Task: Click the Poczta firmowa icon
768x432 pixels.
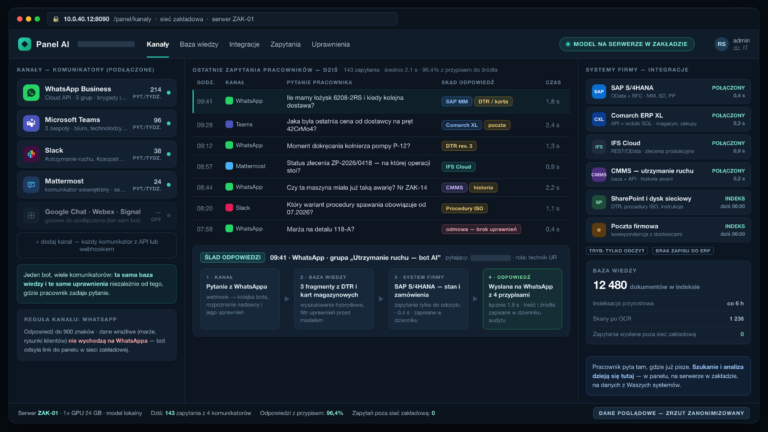Action: pyautogui.click(x=599, y=230)
